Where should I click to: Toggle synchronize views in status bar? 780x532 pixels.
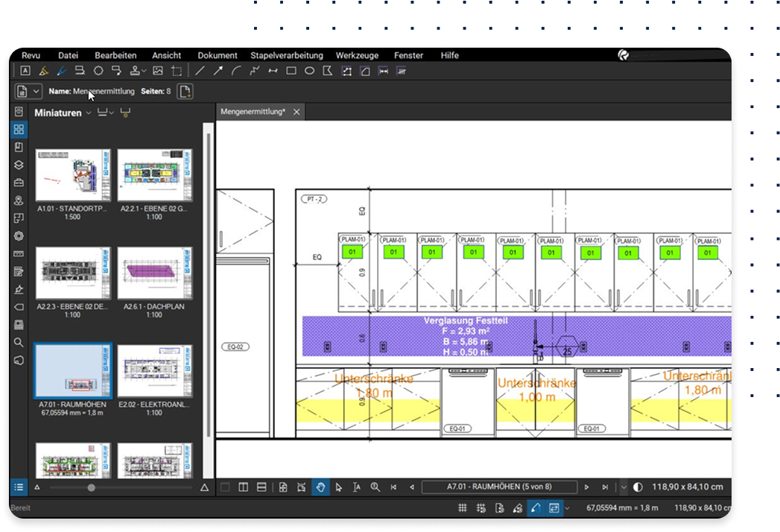[x=554, y=508]
